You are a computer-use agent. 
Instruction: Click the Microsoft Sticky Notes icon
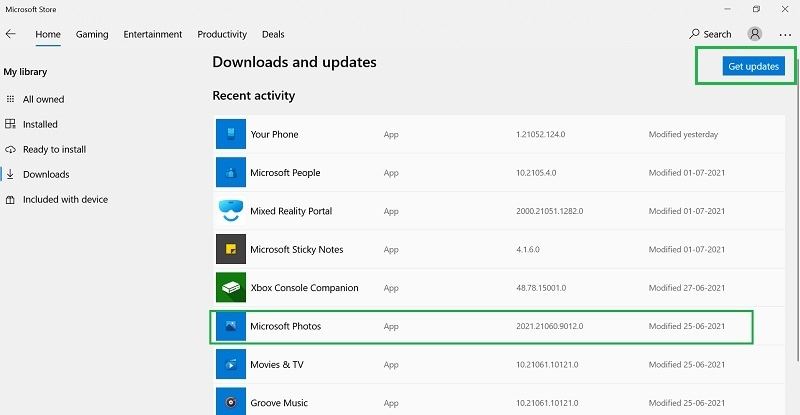[x=231, y=249]
